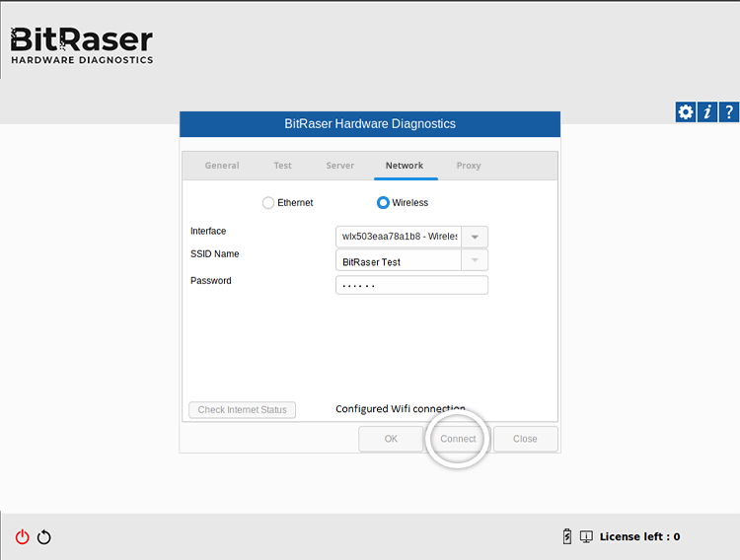Expand the SSID Name dropdown arrow
Image resolution: width=740 pixels, height=560 pixels.
point(475,260)
